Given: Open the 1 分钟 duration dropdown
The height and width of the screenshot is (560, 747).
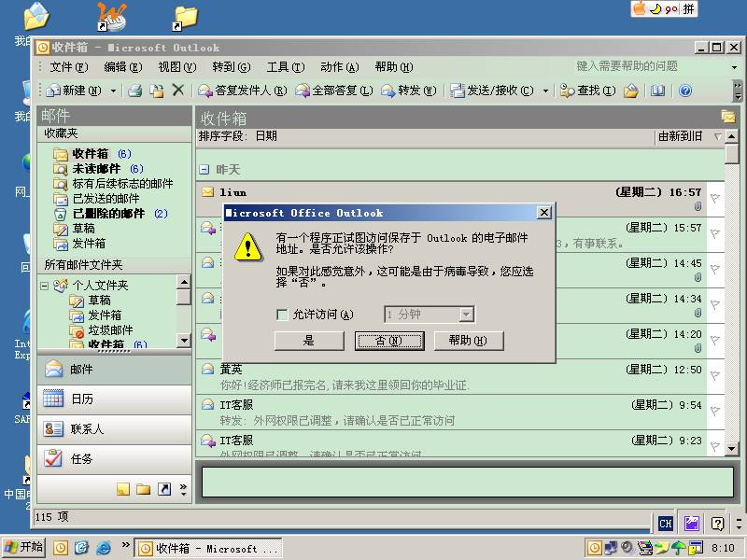Looking at the screenshot, I should click(x=466, y=315).
